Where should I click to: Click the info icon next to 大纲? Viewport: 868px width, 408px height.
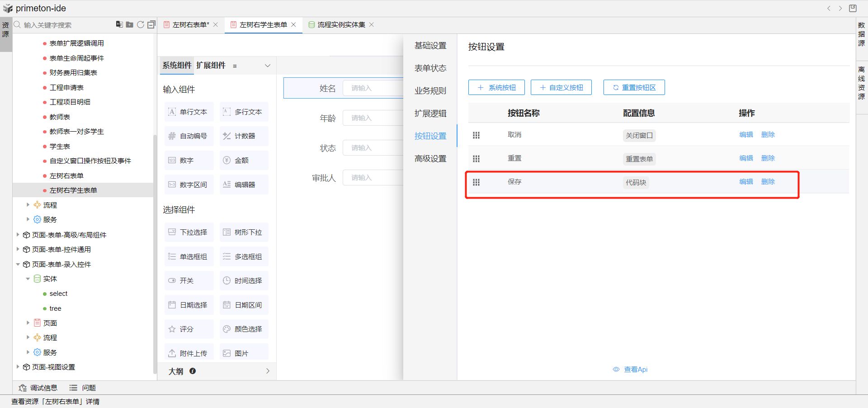193,371
